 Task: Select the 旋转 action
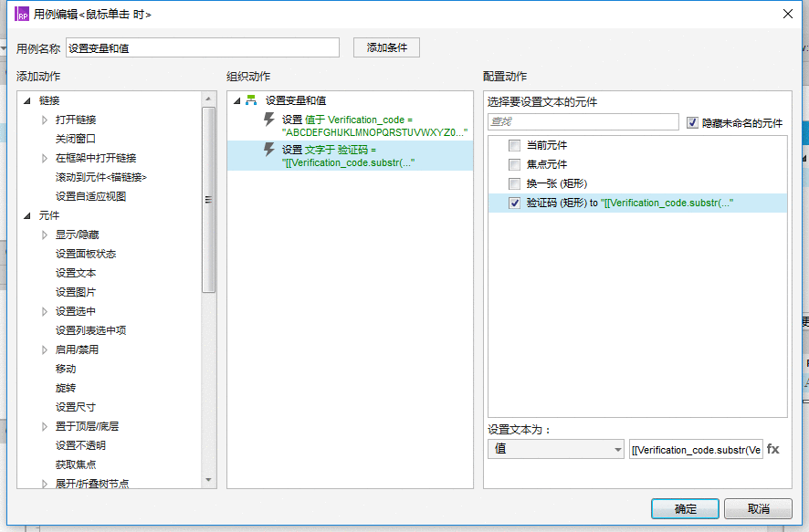(x=66, y=388)
